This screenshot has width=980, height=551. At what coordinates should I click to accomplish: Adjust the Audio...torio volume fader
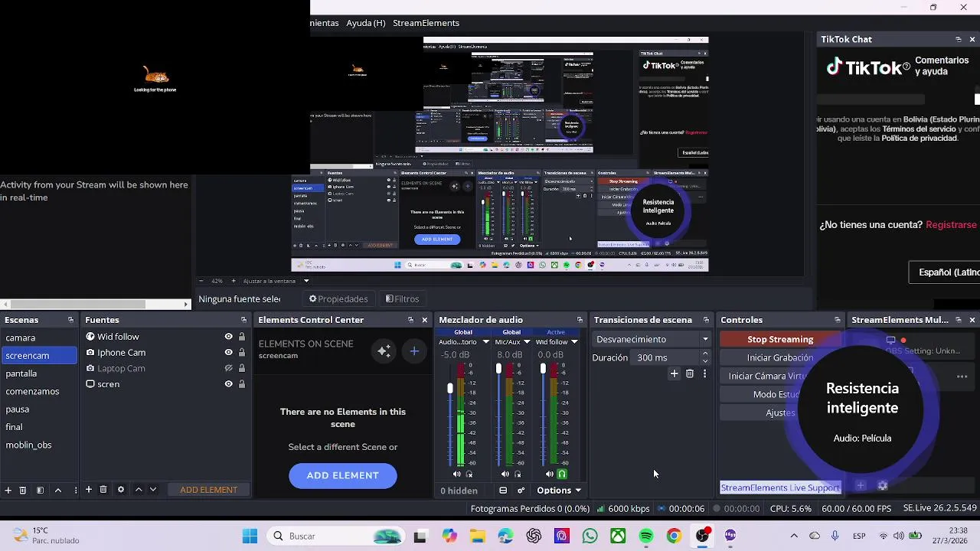pyautogui.click(x=450, y=389)
